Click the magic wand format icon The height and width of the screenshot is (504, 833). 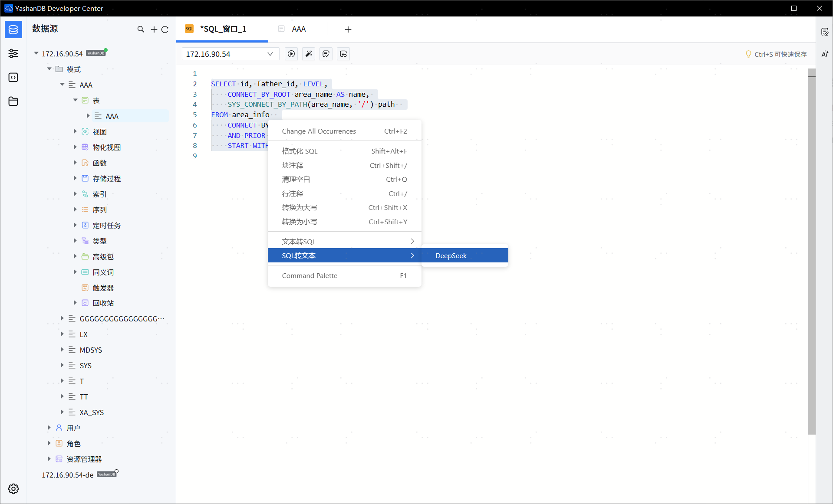pyautogui.click(x=309, y=54)
